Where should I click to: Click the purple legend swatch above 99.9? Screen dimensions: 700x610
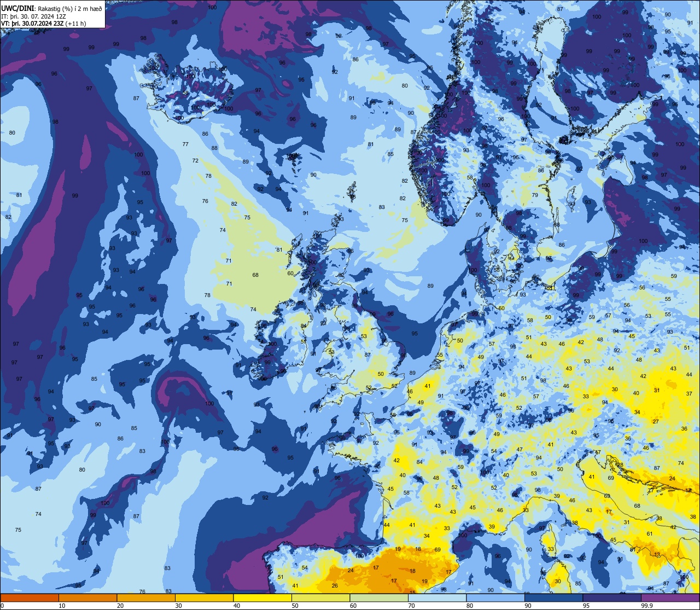point(670,597)
